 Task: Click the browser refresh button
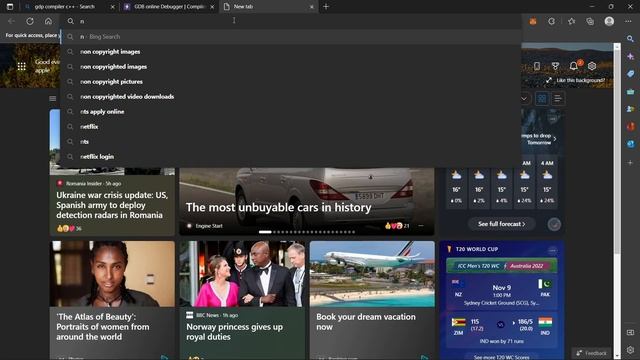(30, 21)
